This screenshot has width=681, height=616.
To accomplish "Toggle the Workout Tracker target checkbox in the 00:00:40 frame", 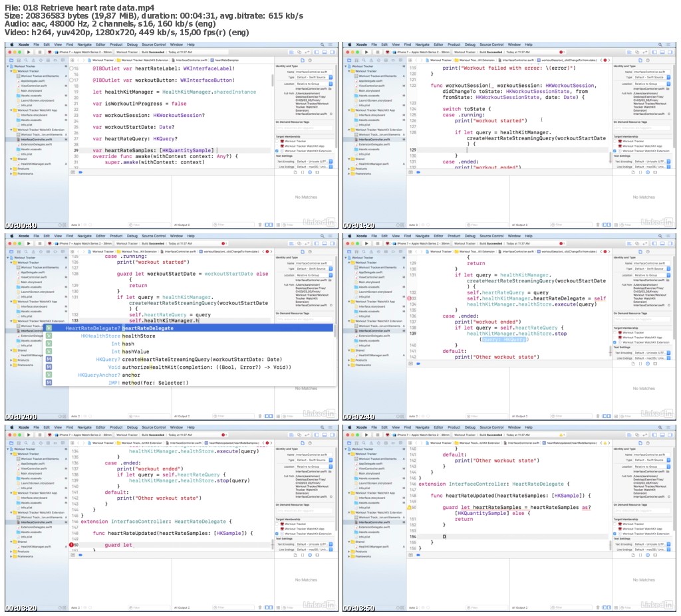I will tap(277, 141).
